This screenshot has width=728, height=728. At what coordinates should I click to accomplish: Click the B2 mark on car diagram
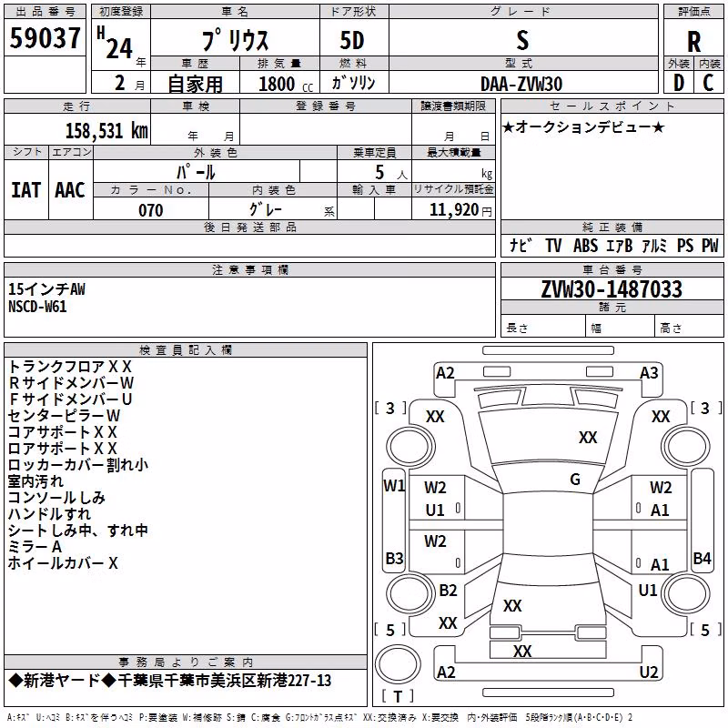click(448, 590)
